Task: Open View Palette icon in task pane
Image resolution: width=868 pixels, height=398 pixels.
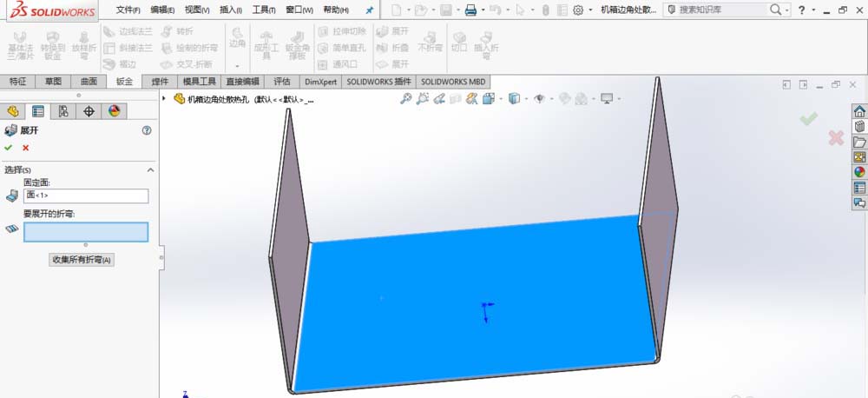Action: coord(859,157)
